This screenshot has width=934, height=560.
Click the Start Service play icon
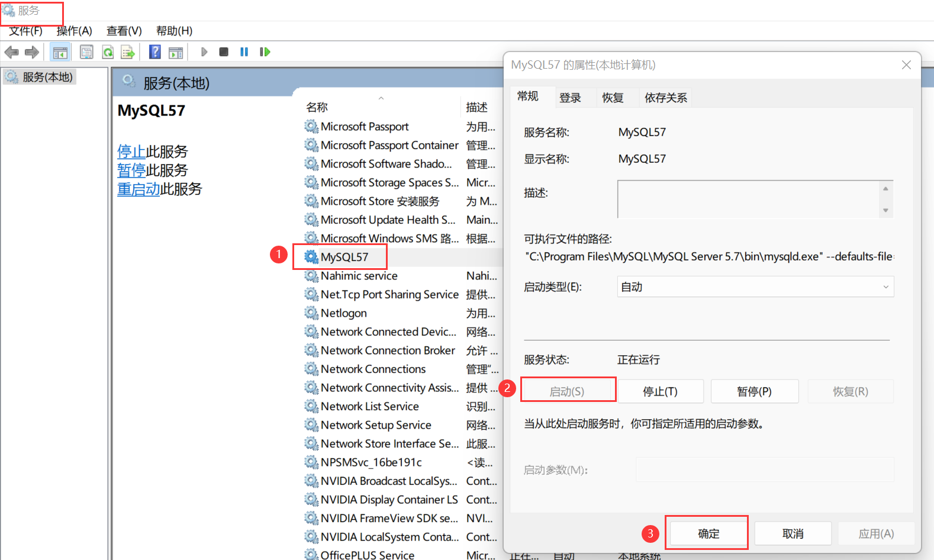[204, 52]
